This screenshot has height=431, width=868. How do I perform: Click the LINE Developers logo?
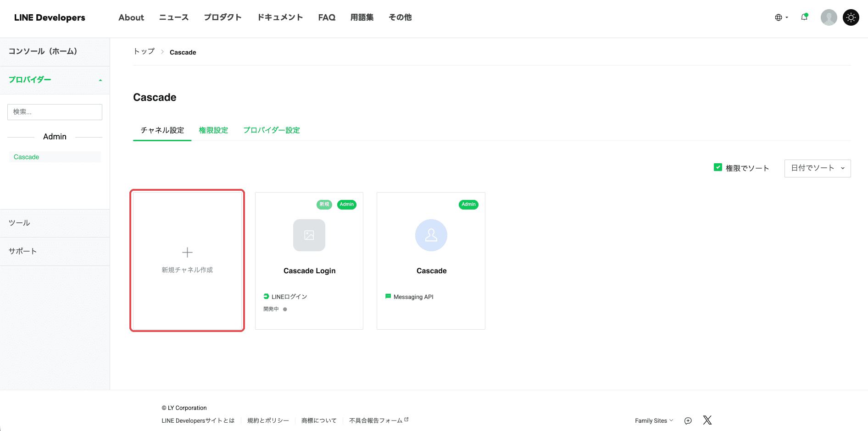point(50,17)
